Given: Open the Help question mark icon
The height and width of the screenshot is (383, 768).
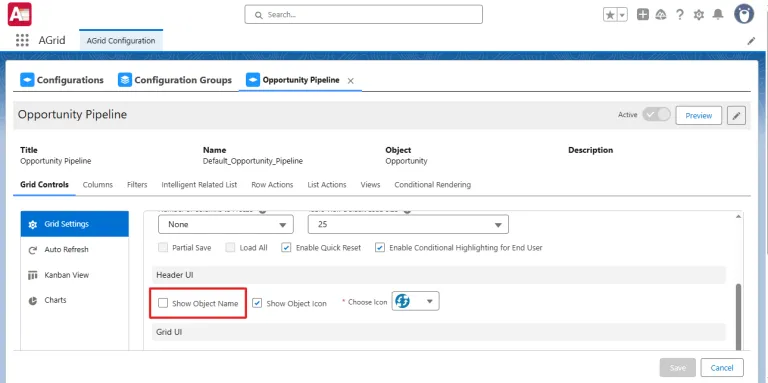Looking at the screenshot, I should click(679, 15).
